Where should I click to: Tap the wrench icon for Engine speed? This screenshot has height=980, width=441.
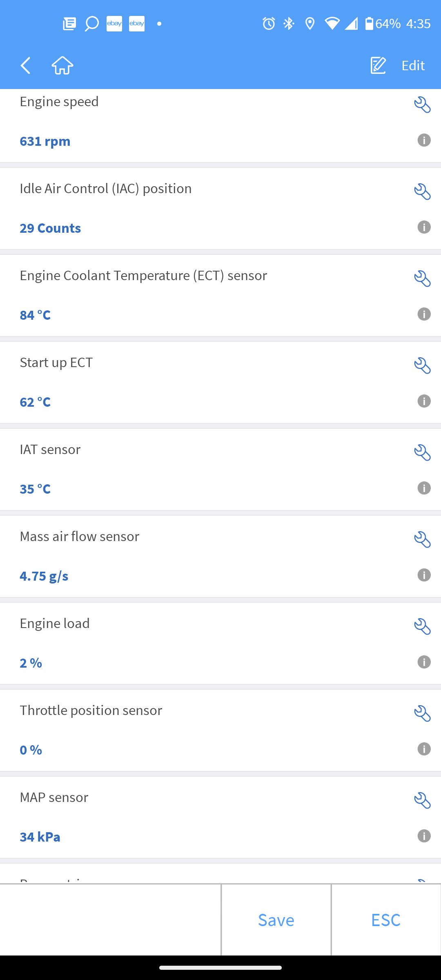click(422, 105)
